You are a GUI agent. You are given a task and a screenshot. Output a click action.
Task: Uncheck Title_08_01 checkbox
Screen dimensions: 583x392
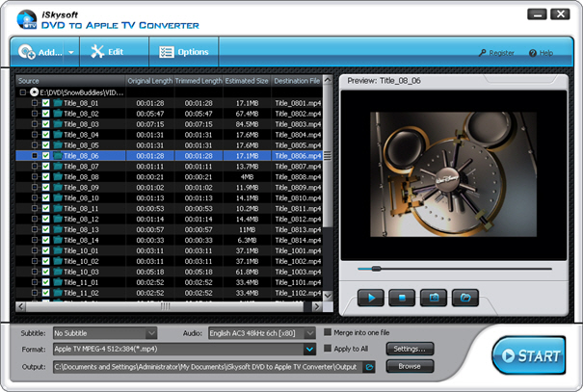coord(45,103)
